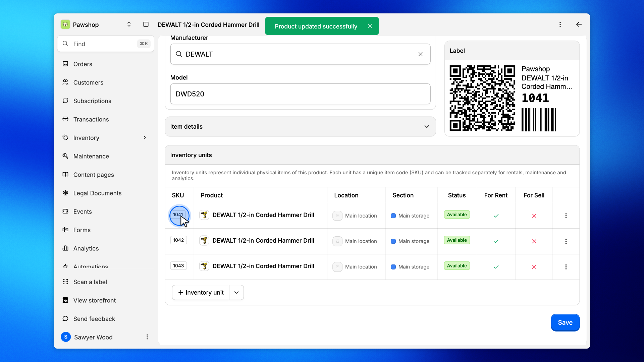The image size is (644, 362).
Task: Focus the Find search field
Action: coord(106,44)
